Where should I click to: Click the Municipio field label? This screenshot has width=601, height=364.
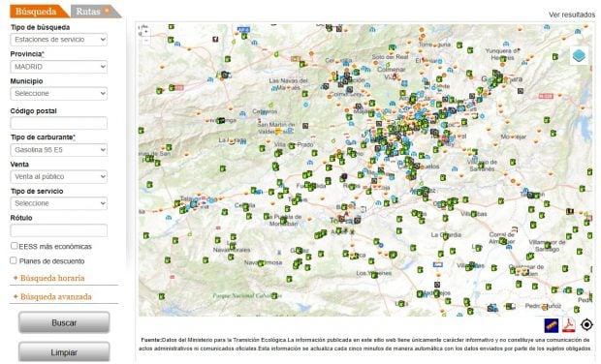pos(26,81)
